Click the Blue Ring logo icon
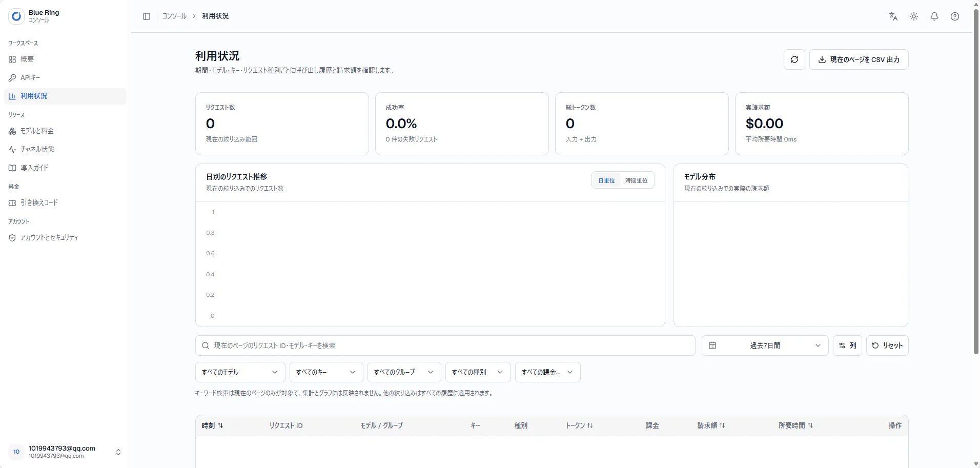This screenshot has height=468, width=980. pyautogui.click(x=16, y=16)
